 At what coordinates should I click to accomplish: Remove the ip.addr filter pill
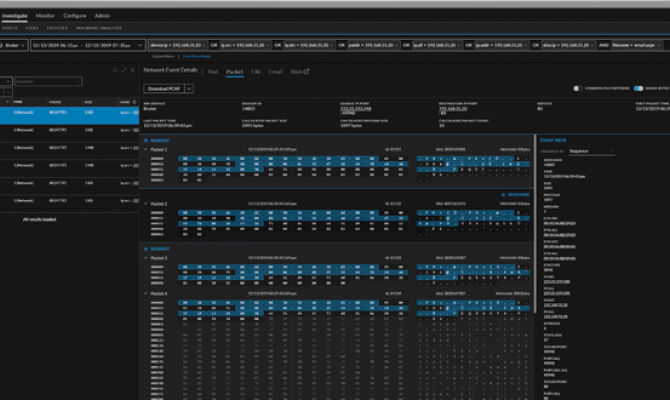coord(526,45)
